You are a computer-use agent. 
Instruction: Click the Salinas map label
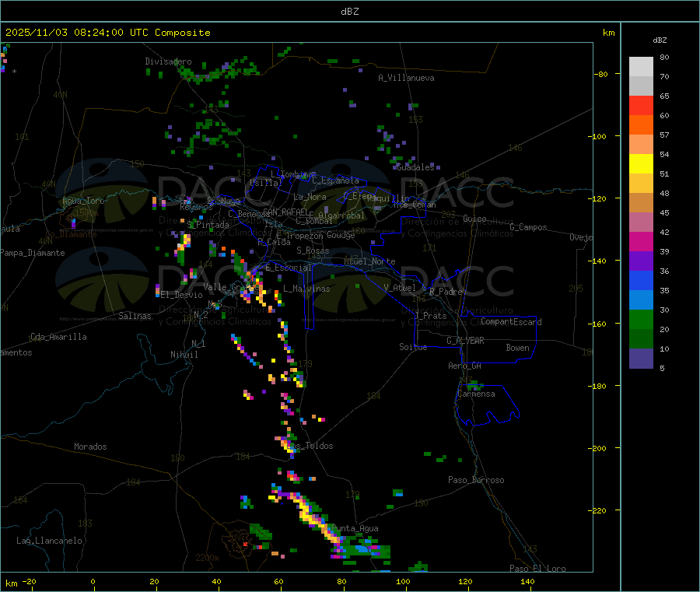click(135, 316)
